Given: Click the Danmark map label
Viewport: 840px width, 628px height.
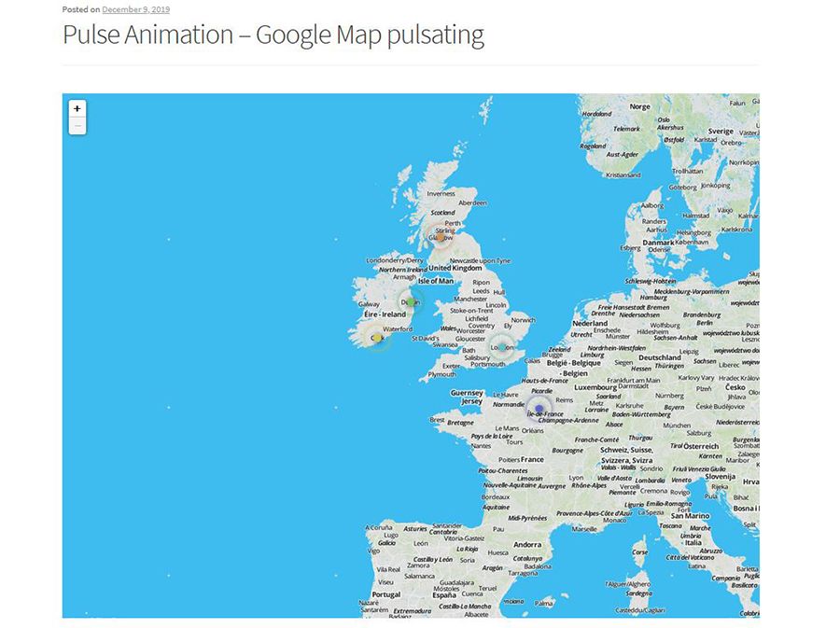Looking at the screenshot, I should [658, 243].
